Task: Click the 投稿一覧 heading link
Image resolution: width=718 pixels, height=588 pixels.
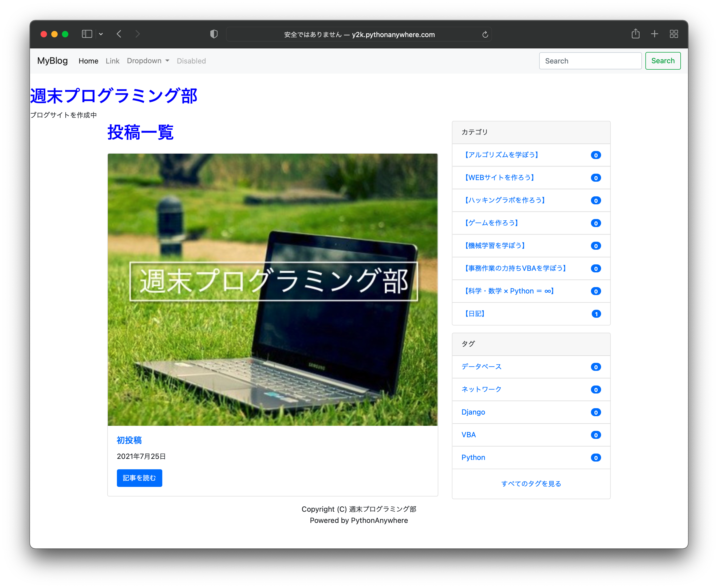Action: click(x=141, y=132)
